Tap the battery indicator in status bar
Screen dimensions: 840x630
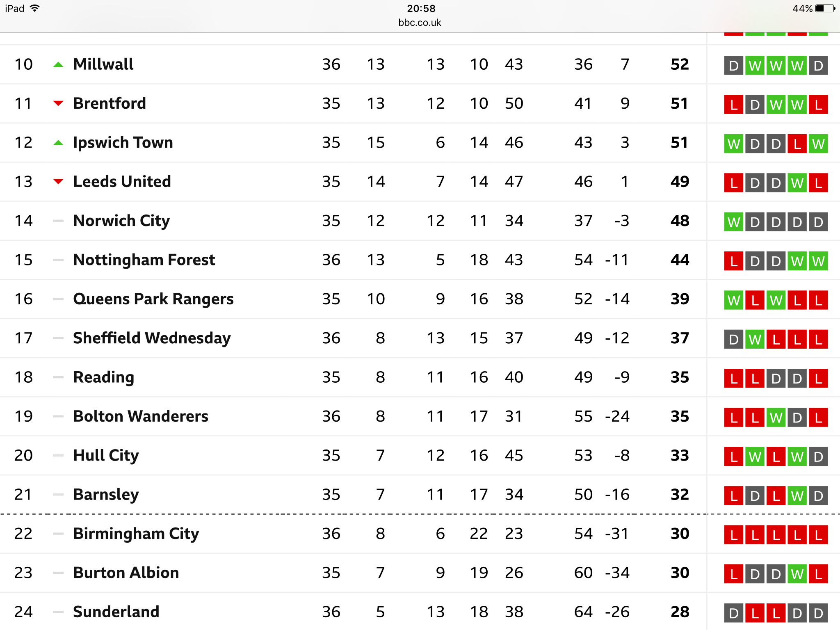click(x=825, y=8)
